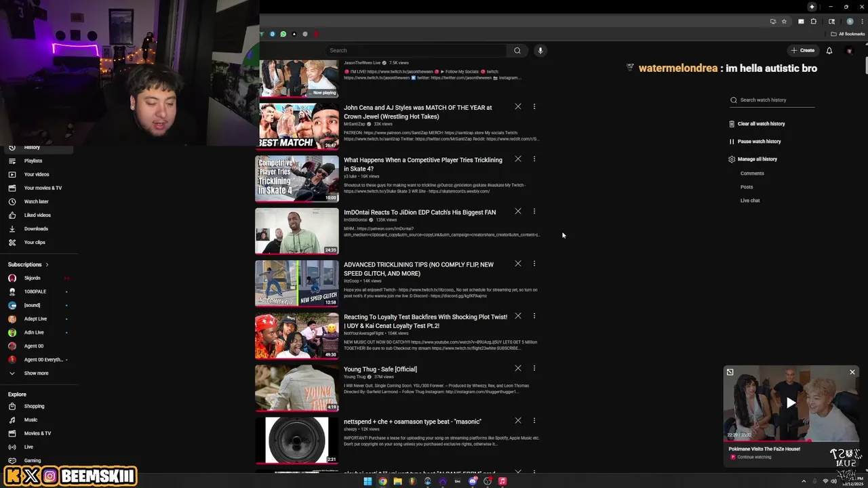Expand the Subscriptions section chevron
This screenshot has width=868, height=488.
[47, 264]
